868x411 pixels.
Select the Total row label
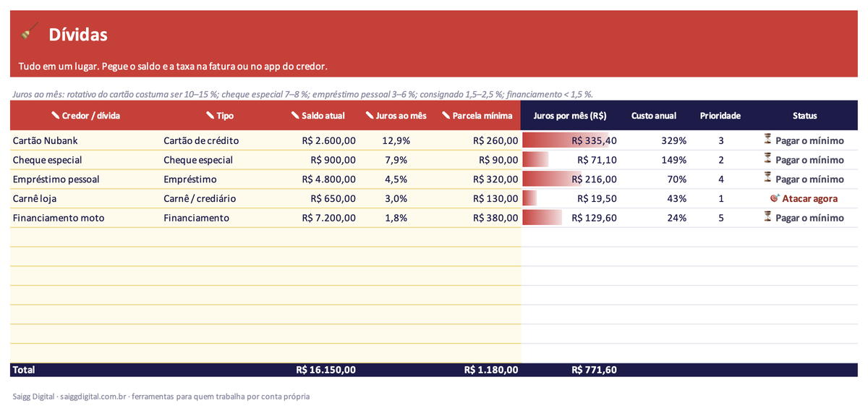click(x=24, y=370)
